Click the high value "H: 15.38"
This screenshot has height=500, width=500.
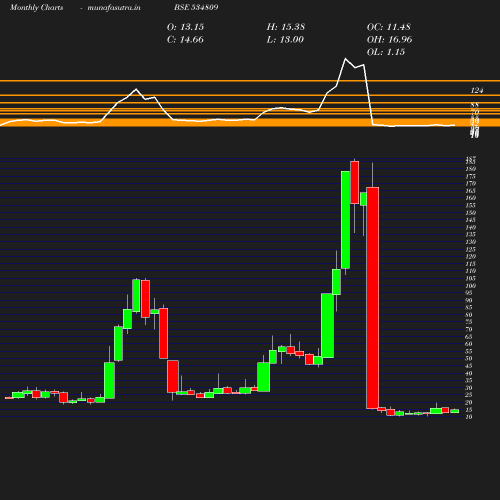[x=286, y=27]
